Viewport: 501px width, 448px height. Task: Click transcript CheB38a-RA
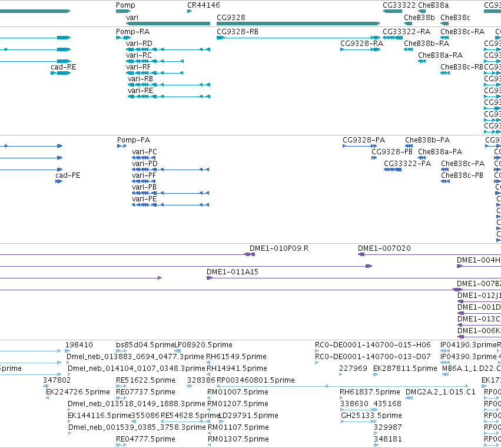click(440, 55)
